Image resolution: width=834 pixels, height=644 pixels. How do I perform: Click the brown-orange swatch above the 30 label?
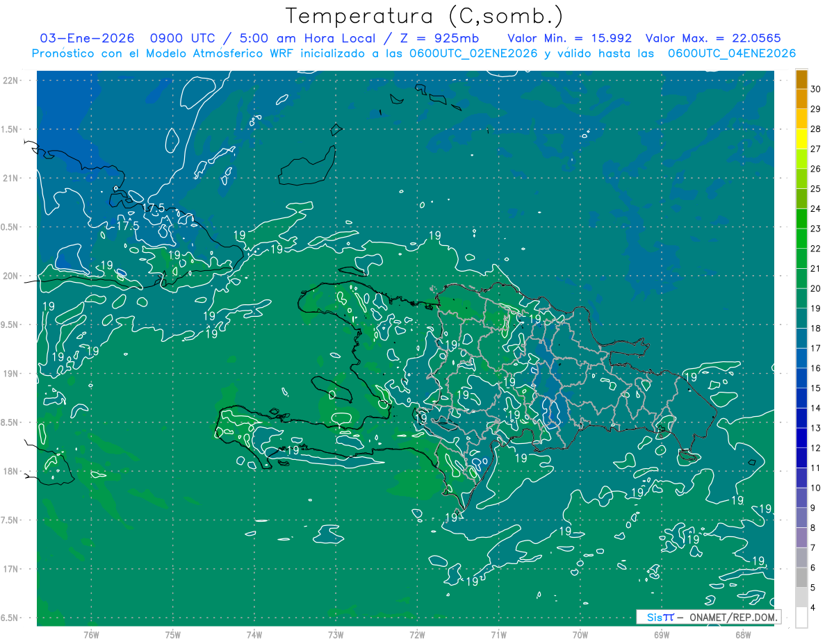click(801, 79)
